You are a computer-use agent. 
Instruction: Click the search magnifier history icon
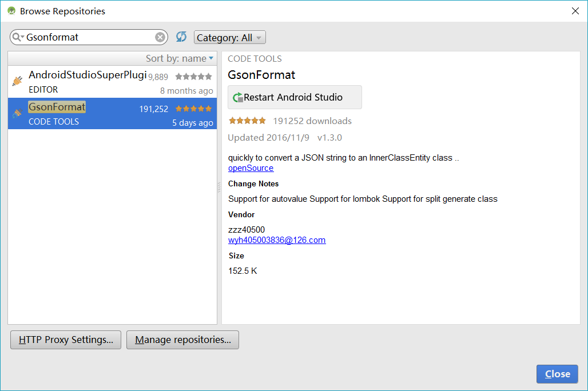(18, 37)
